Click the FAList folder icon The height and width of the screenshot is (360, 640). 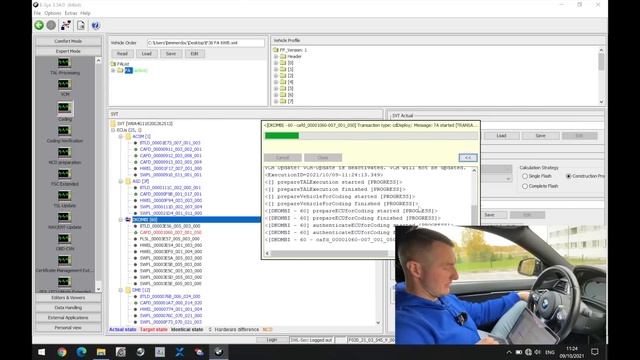pyautogui.click(x=113, y=64)
